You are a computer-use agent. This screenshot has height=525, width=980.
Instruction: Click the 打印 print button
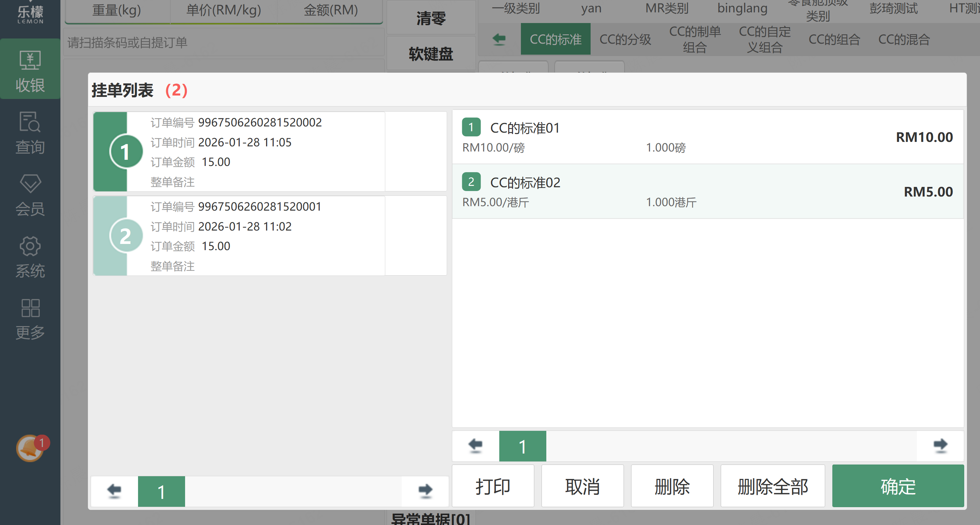(x=493, y=486)
